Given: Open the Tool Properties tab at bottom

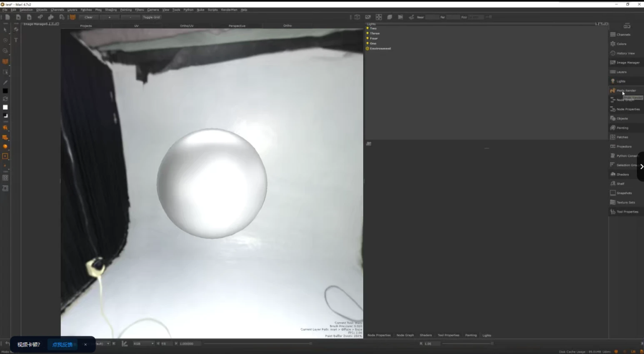Looking at the screenshot, I should [448, 335].
